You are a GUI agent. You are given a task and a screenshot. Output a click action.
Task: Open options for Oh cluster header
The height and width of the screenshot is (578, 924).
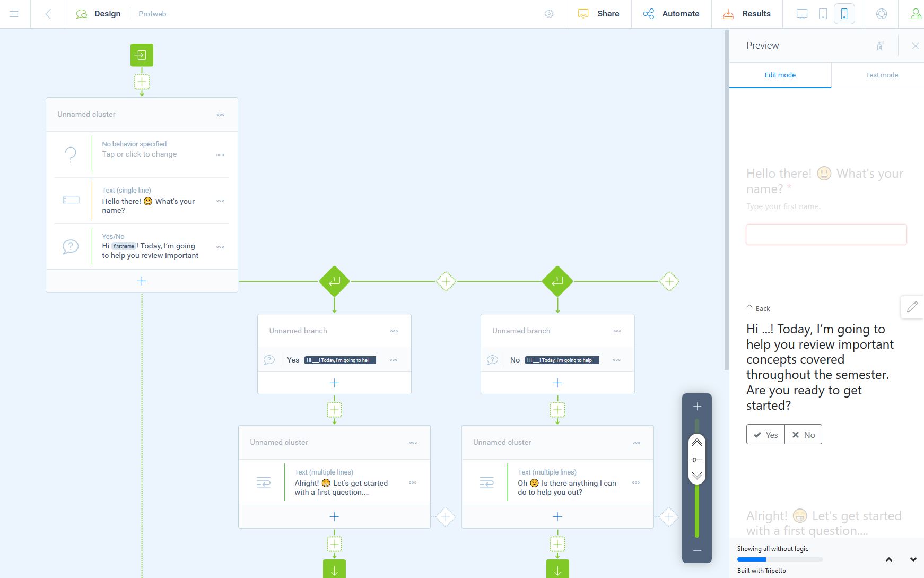637,443
